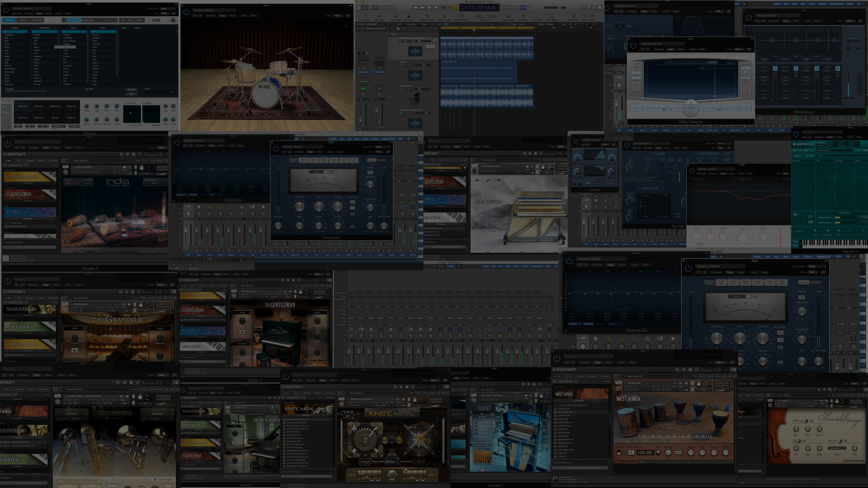
Task: Click the magnifier icon in Alchemy's search
Action: pyautogui.click(x=172, y=92)
